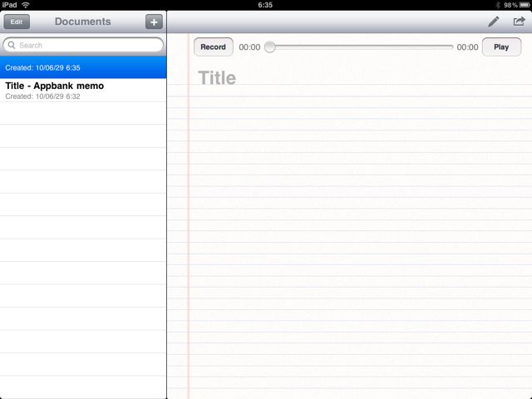This screenshot has width=532, height=399.
Task: Open the Title - Appbank memo document
Action: pos(83,91)
